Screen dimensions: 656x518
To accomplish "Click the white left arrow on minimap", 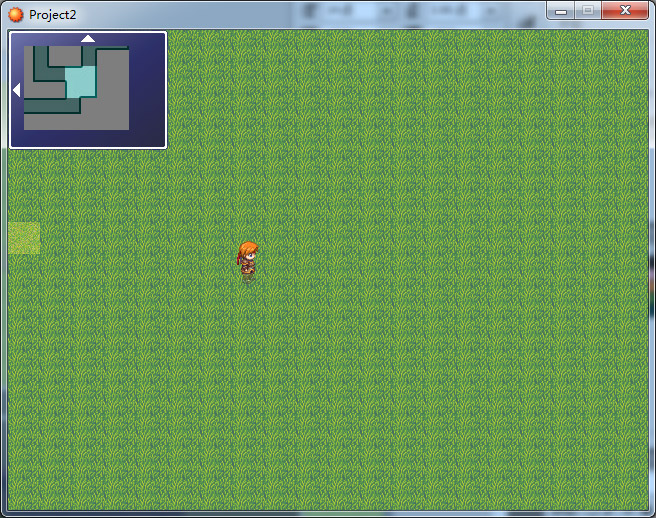I will 17,90.
